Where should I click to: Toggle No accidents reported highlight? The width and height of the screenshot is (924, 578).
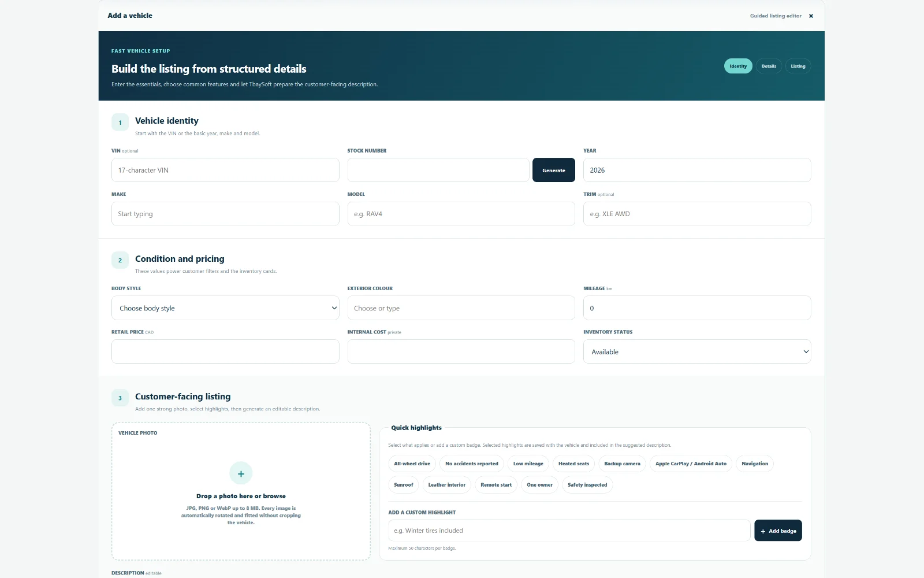click(x=471, y=464)
